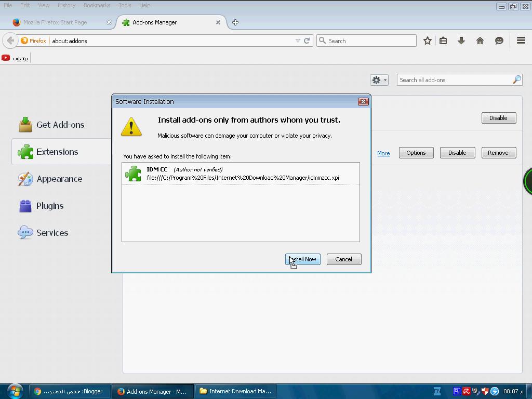Click the add-ons search magnifier icon

(517, 79)
